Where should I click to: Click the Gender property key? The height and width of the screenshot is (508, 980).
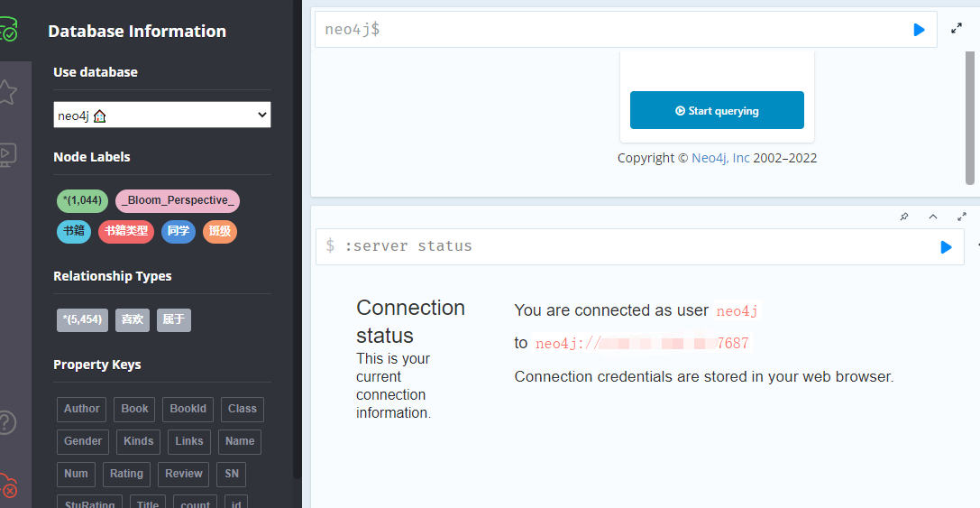pos(83,442)
